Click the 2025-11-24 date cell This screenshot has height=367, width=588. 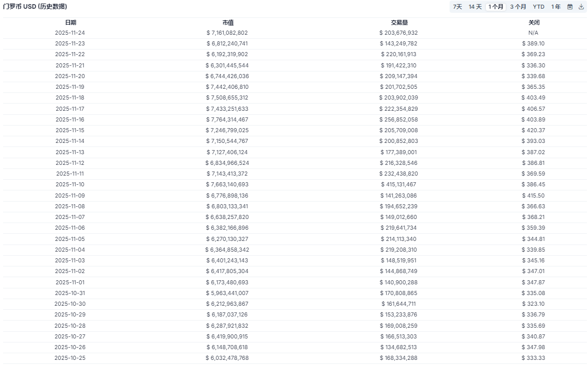(x=70, y=33)
